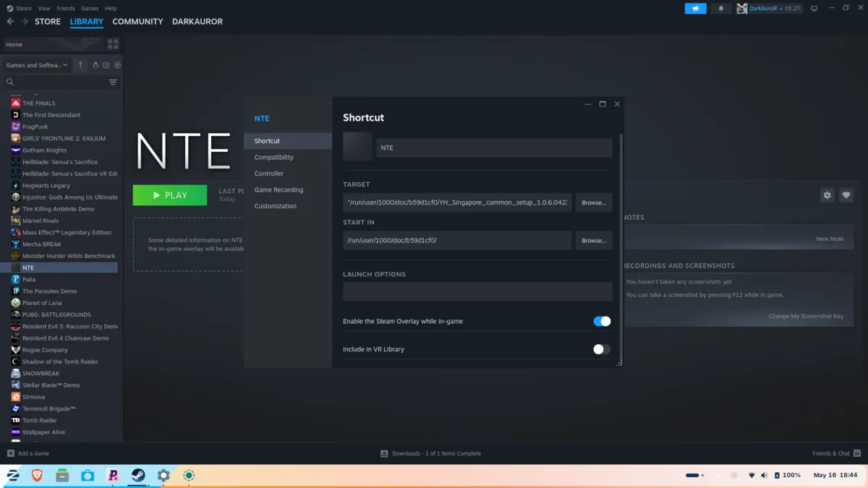This screenshot has width=868, height=488.
Task: Open notifications bell
Action: [720, 9]
